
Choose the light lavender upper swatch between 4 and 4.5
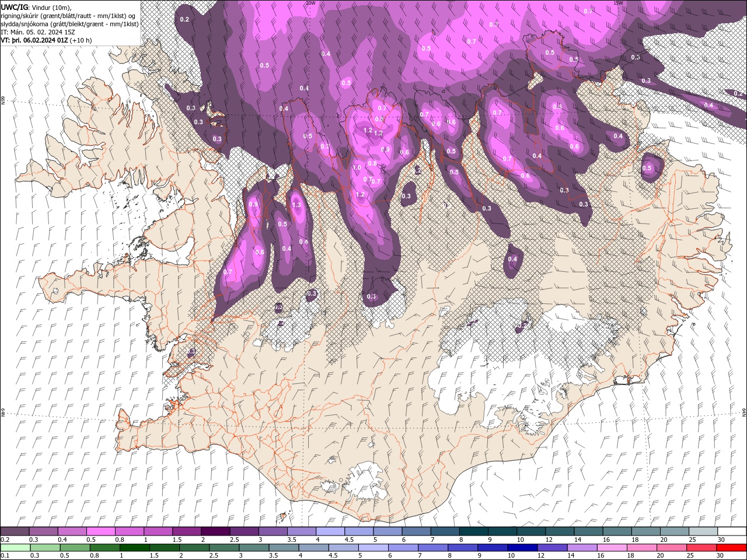(x=330, y=531)
